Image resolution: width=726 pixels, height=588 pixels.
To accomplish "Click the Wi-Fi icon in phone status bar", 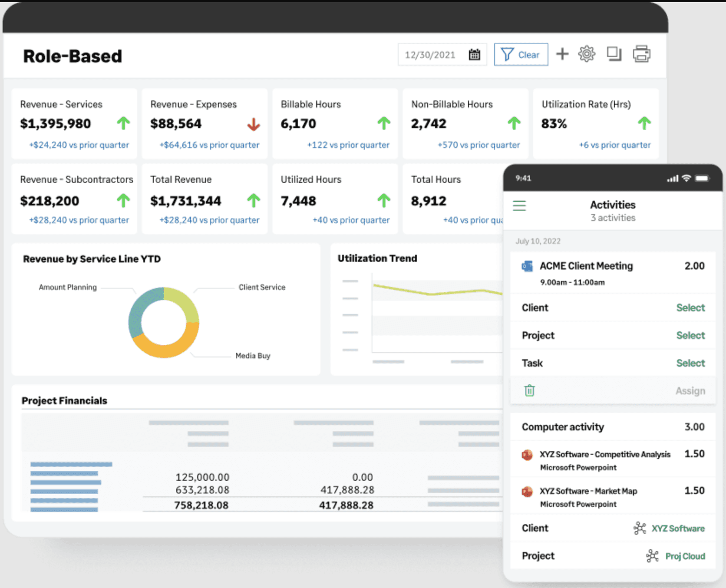I will (686, 178).
